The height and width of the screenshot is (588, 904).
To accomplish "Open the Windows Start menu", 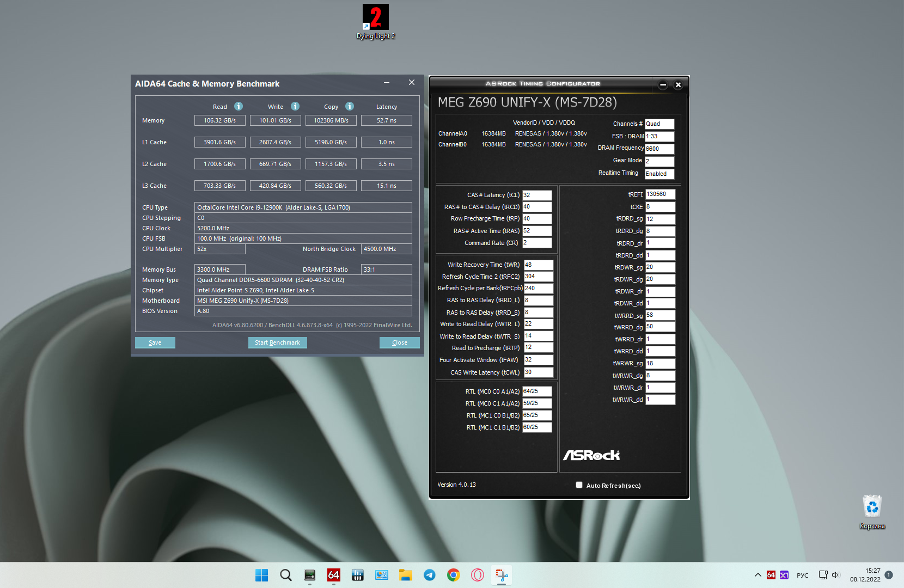I will point(262,575).
